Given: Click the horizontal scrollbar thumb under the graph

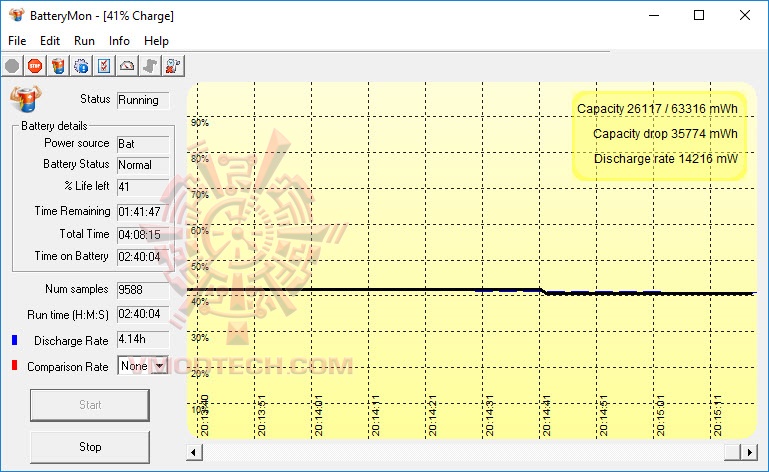Looking at the screenshot, I should click(x=733, y=452).
